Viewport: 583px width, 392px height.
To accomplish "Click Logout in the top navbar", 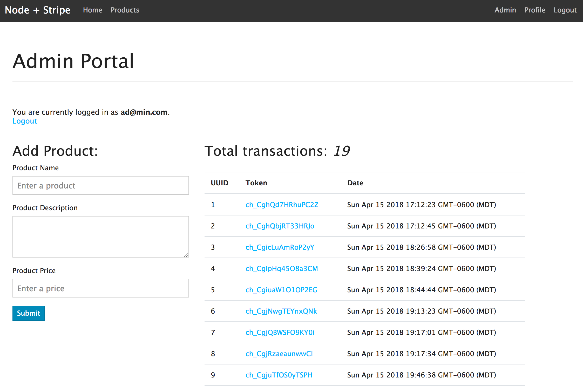I will [565, 10].
